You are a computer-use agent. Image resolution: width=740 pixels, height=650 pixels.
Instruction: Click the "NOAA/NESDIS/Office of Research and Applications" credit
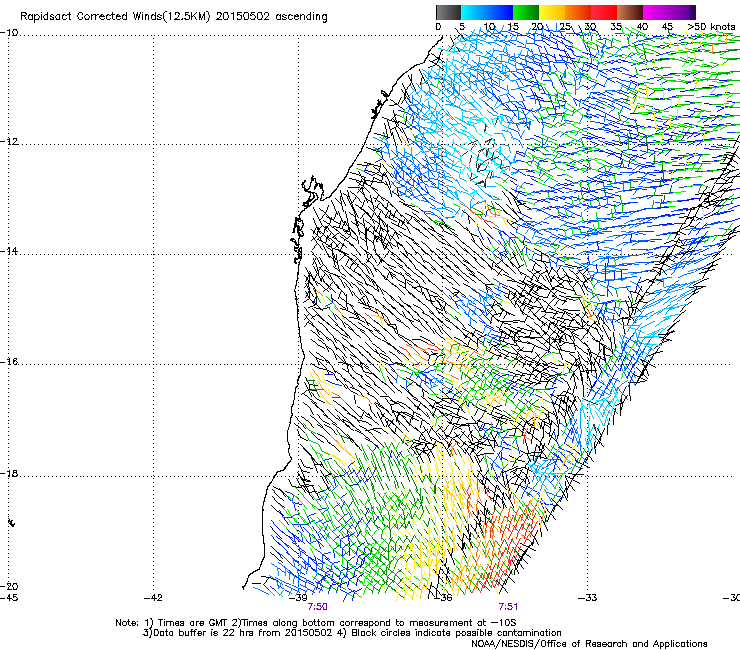point(589,644)
